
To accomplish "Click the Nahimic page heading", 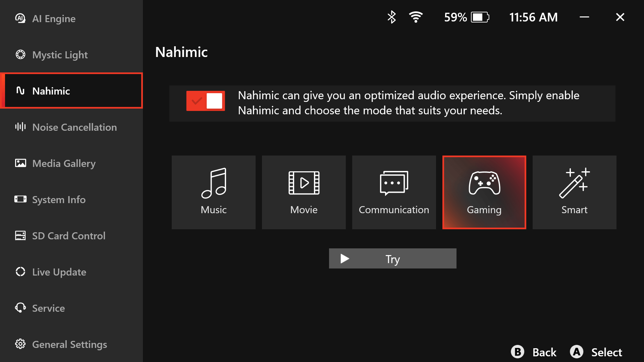I will [x=181, y=52].
